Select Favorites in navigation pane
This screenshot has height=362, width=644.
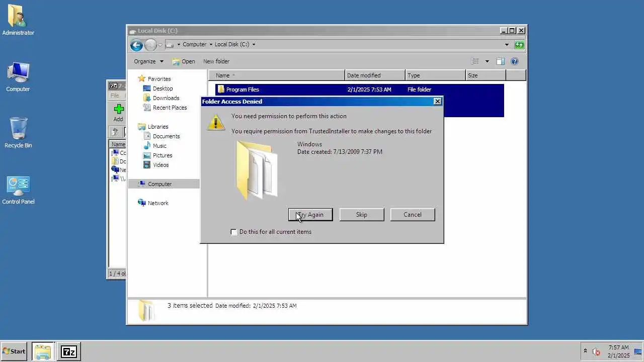click(159, 79)
